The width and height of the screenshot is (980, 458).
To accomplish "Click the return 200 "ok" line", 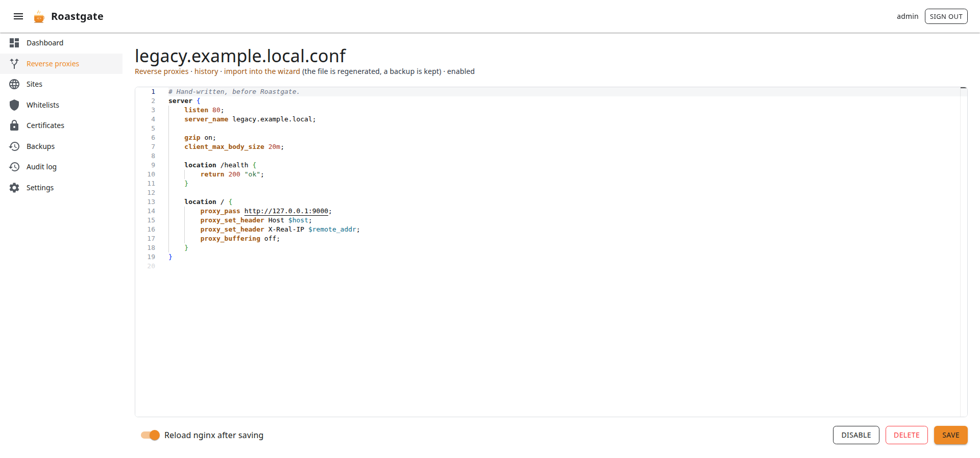I will click(x=232, y=174).
